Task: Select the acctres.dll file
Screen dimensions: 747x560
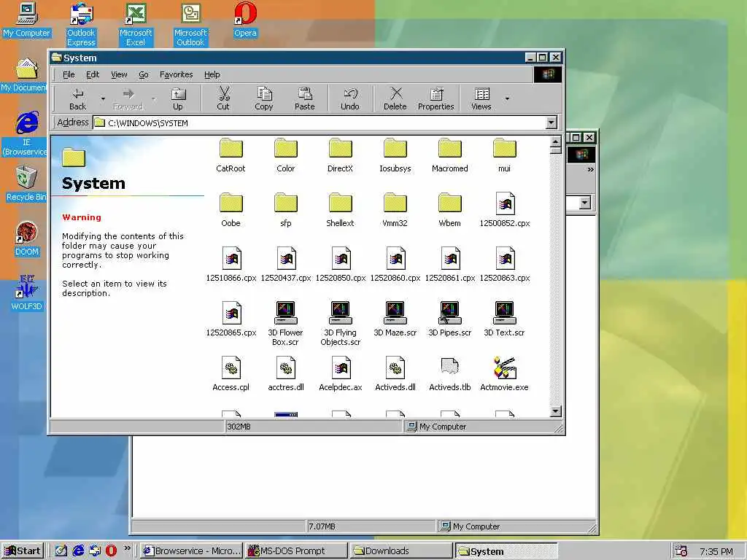Action: point(286,374)
